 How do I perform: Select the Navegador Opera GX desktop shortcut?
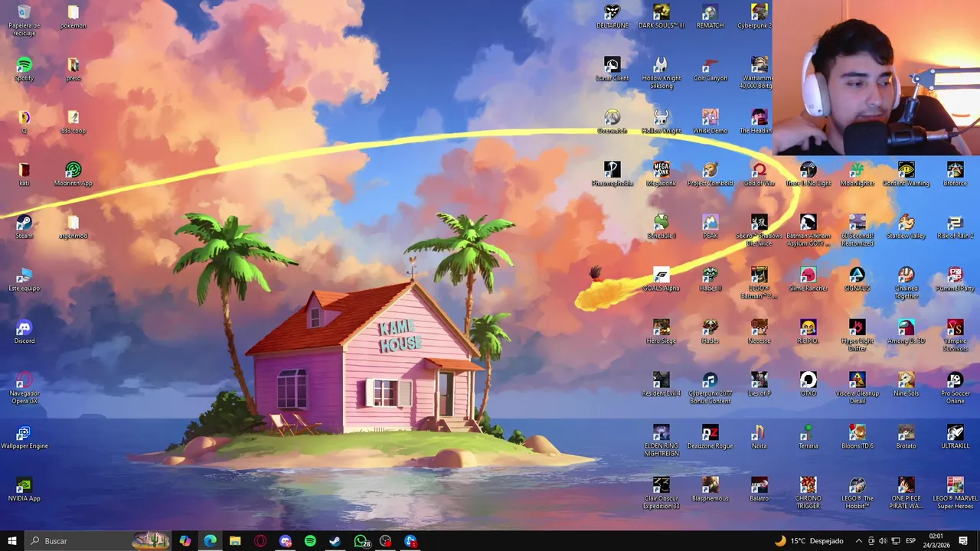click(x=24, y=388)
